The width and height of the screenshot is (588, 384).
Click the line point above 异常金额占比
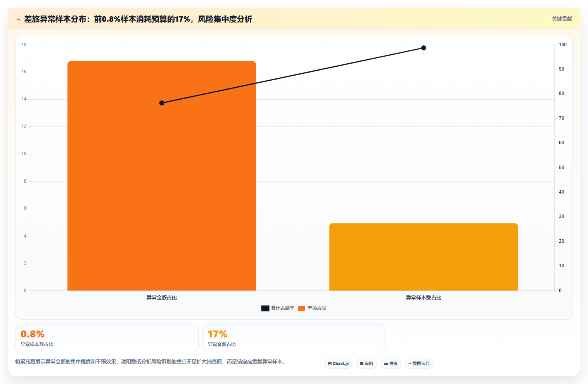[162, 103]
